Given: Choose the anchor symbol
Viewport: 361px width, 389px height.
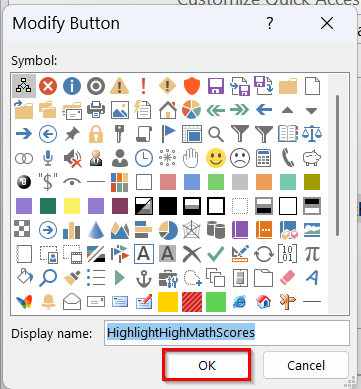Looking at the screenshot, I should pos(144,278).
